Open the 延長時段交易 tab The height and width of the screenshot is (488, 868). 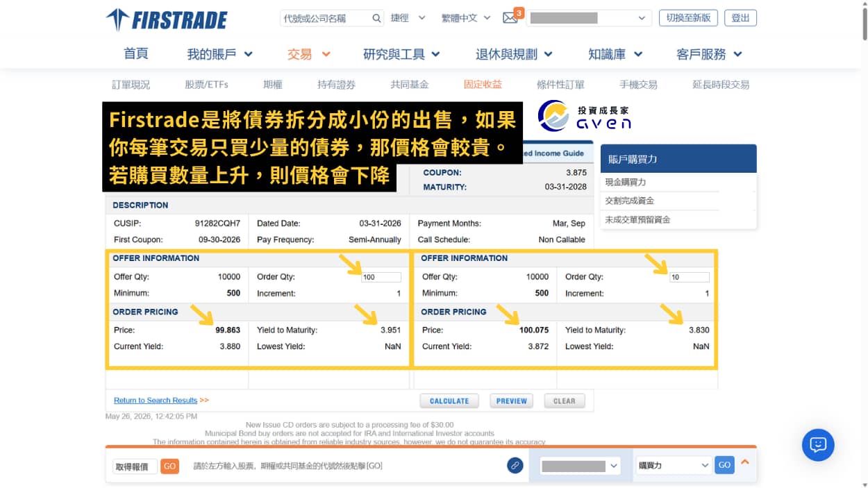pyautogui.click(x=721, y=85)
